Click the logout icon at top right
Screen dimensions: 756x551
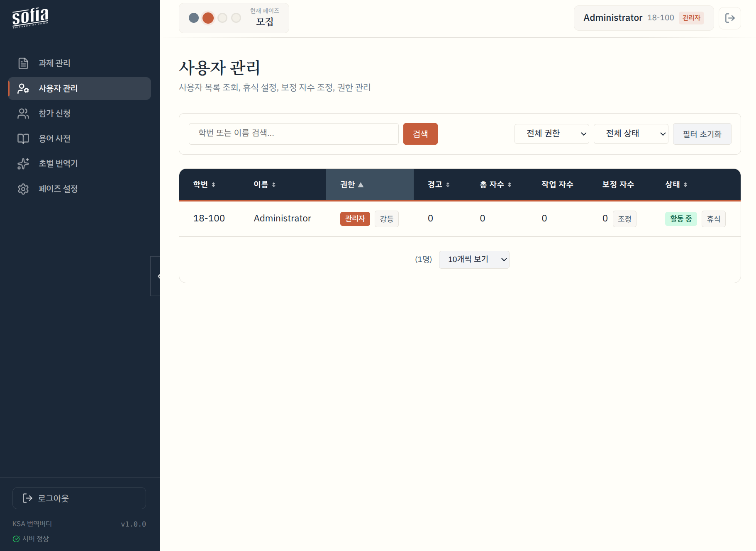[730, 18]
